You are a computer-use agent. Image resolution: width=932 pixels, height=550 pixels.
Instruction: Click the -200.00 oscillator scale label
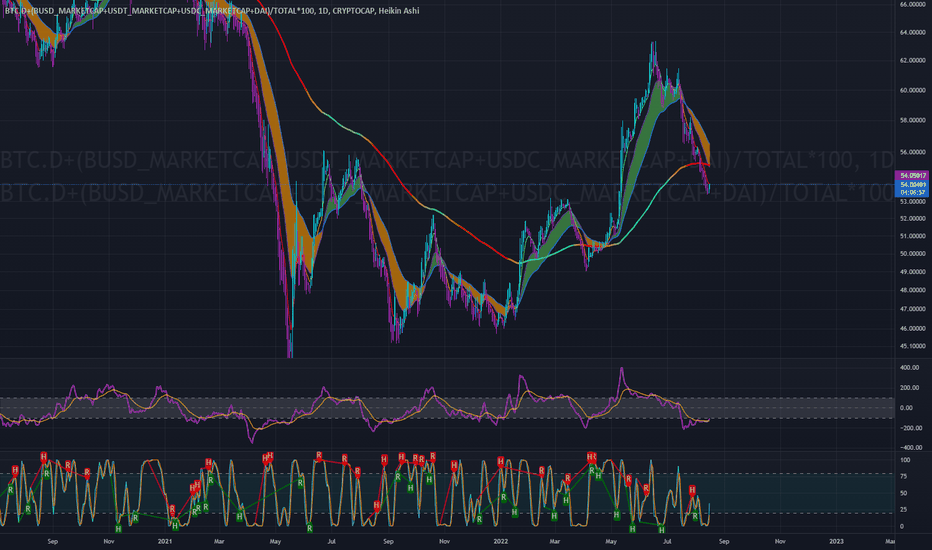point(910,428)
